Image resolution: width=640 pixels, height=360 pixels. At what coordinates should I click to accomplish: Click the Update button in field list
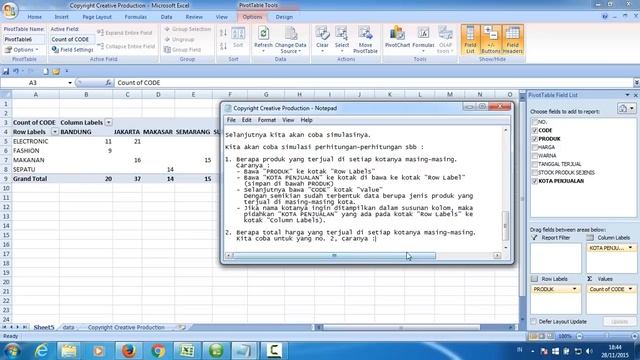(x=619, y=322)
